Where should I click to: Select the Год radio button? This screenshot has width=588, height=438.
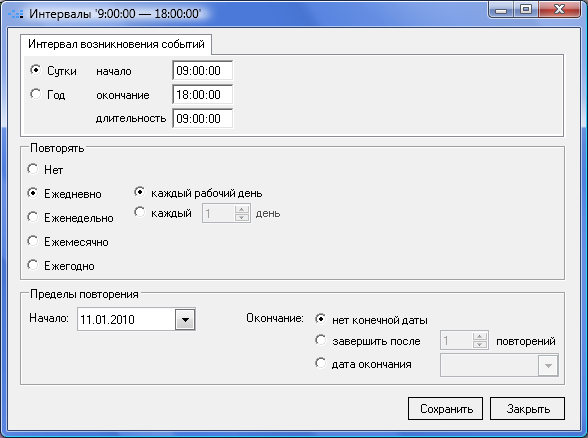tap(36, 94)
